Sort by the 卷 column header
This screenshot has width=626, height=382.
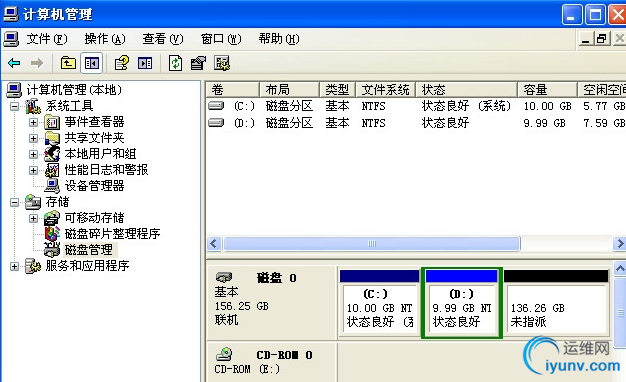pyautogui.click(x=233, y=90)
